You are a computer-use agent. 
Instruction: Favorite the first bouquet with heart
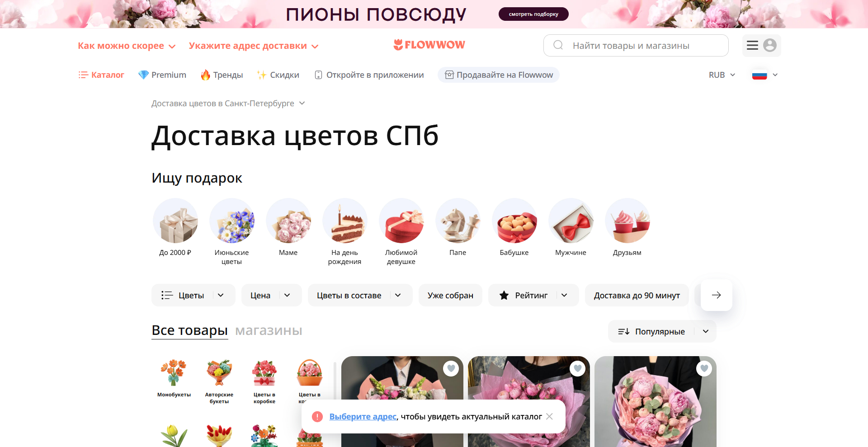coord(451,369)
